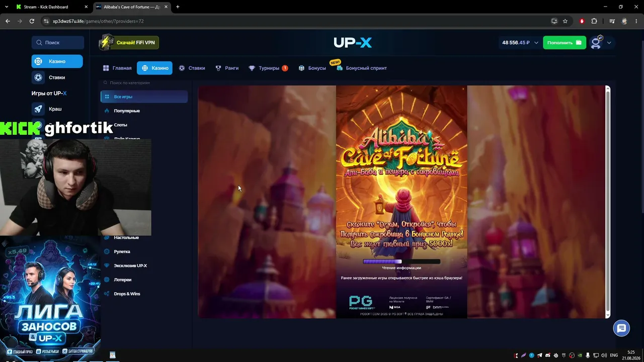The height and width of the screenshot is (362, 644).
Task: Open the wallet icon on Пополнить
Action: coord(579,43)
